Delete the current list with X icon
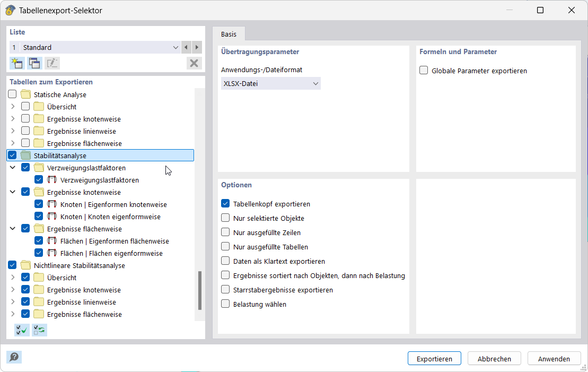 (x=194, y=63)
